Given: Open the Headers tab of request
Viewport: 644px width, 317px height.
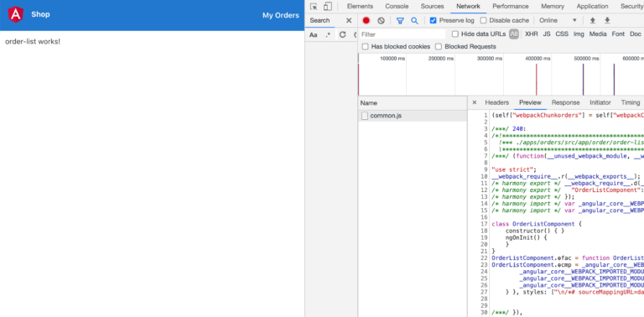Looking at the screenshot, I should point(496,102).
